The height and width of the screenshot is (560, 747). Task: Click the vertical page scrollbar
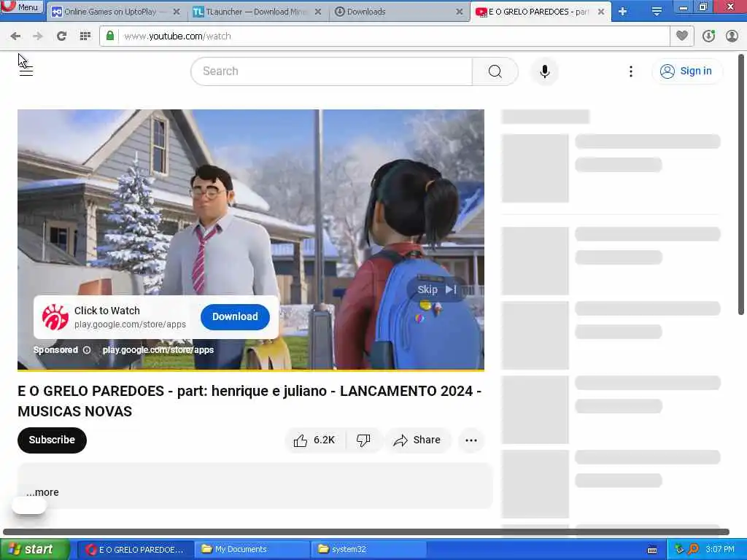(x=741, y=184)
